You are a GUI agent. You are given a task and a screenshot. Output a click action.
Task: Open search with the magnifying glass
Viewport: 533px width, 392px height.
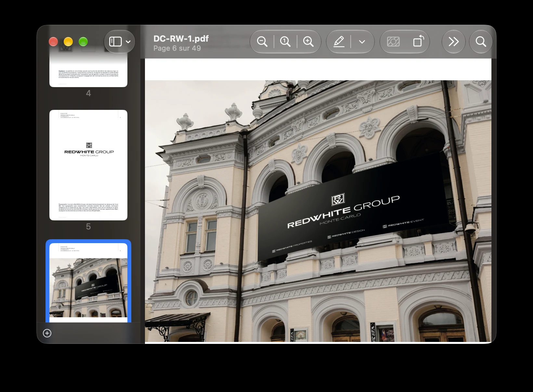(481, 42)
